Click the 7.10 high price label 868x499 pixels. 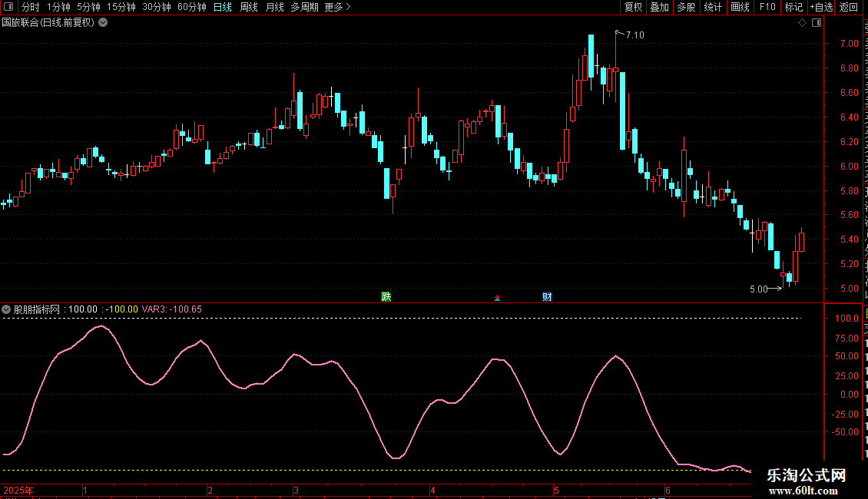point(635,35)
